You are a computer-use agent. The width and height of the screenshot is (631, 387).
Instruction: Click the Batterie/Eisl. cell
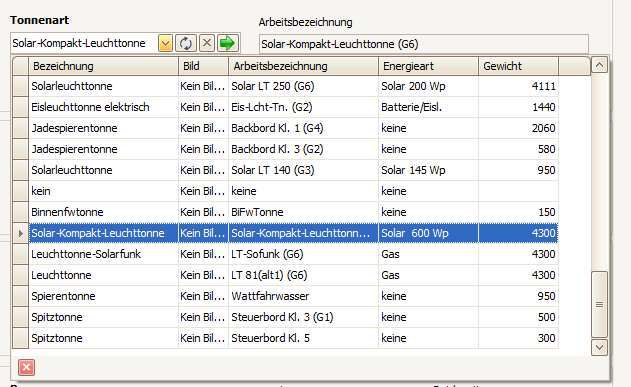pyautogui.click(x=429, y=107)
